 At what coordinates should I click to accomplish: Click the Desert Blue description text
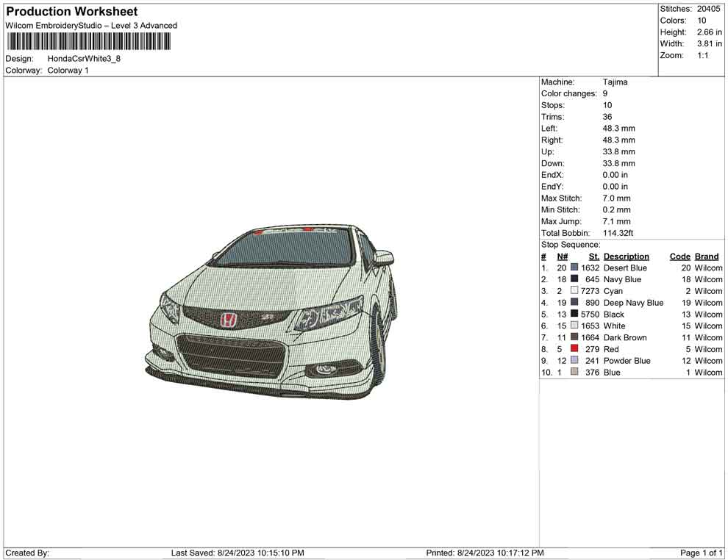tap(625, 268)
